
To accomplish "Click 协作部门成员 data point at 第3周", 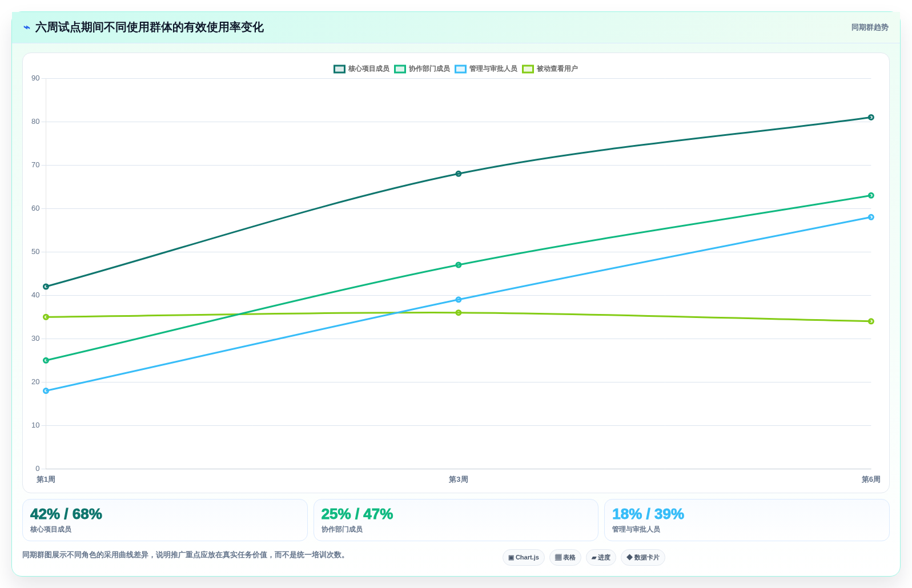I will (459, 265).
